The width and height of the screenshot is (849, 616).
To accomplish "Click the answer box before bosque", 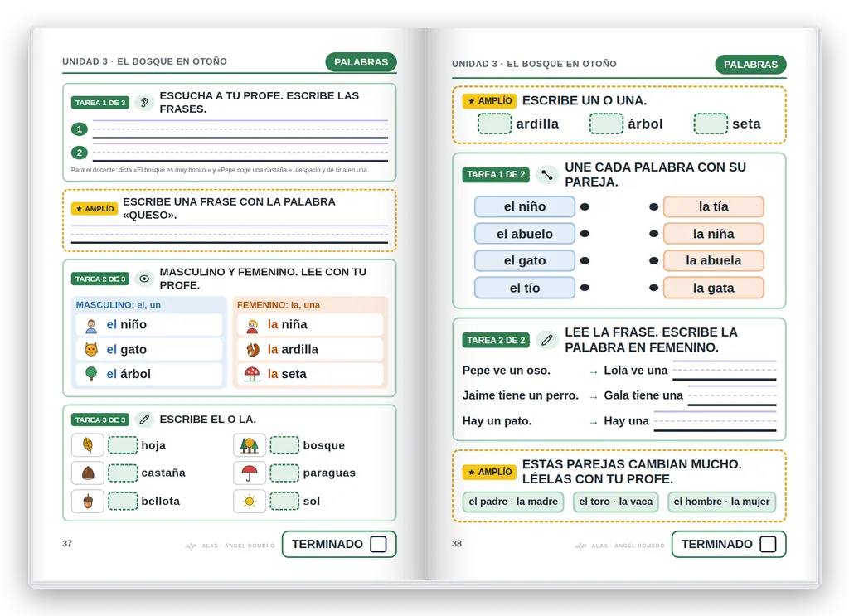I will (284, 445).
